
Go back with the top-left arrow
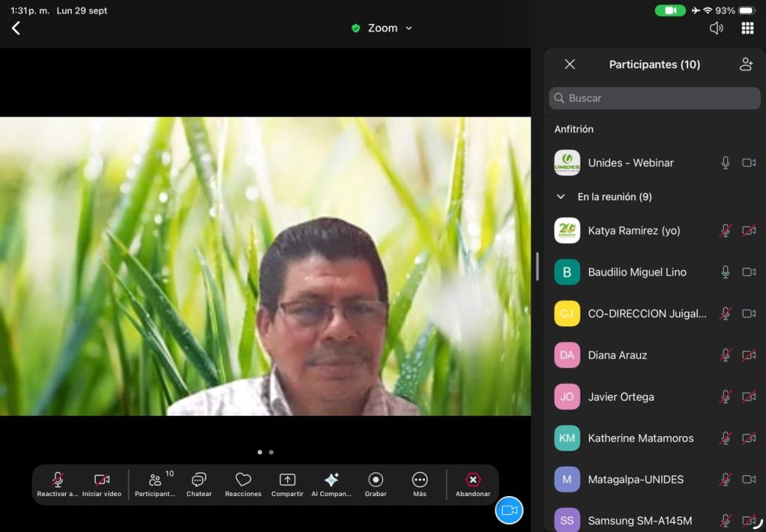pyautogui.click(x=16, y=28)
